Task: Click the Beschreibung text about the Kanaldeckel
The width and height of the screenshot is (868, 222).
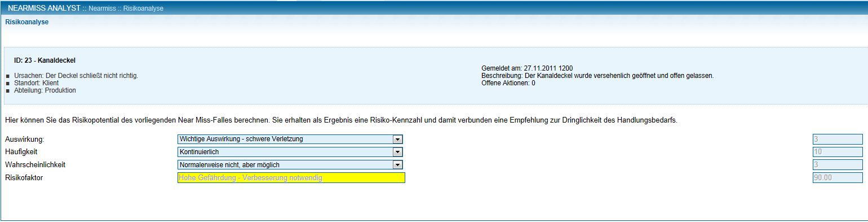Action: point(597,76)
